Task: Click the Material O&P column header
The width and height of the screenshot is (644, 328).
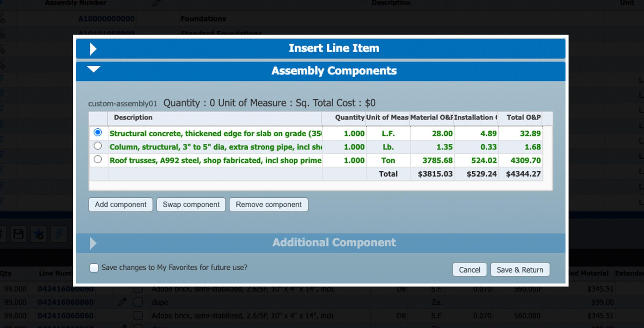Action: (x=432, y=118)
